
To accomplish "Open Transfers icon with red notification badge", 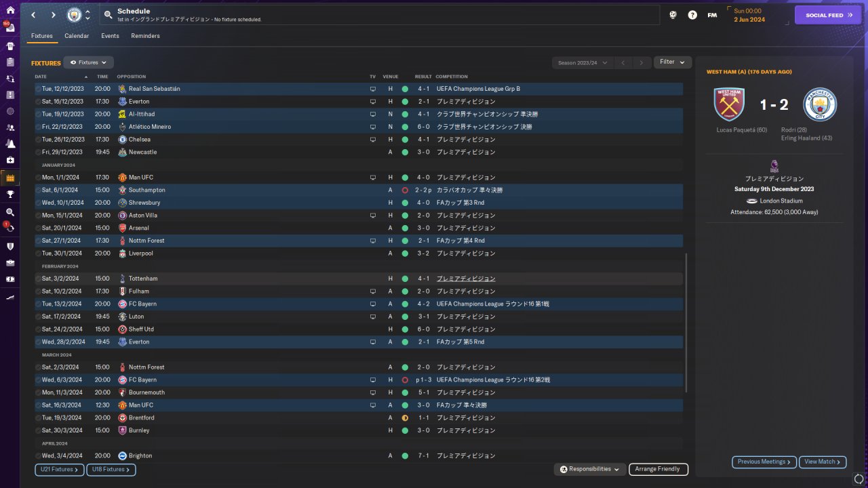I will coord(9,228).
